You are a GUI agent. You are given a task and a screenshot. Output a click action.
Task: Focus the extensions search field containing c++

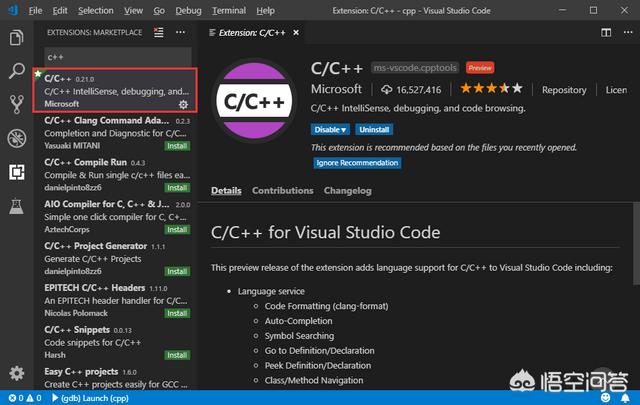pos(118,57)
